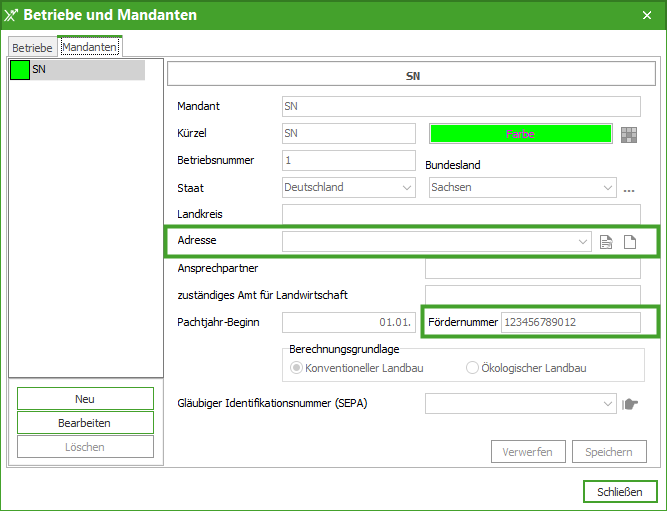The width and height of the screenshot is (667, 511).
Task: Click the Bundesland ellipsis button
Action: point(629,188)
